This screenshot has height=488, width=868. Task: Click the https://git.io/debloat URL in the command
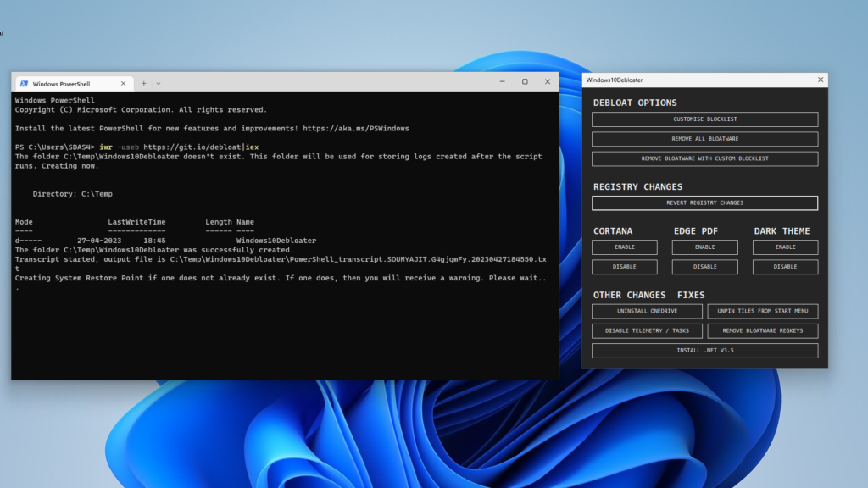tap(192, 147)
